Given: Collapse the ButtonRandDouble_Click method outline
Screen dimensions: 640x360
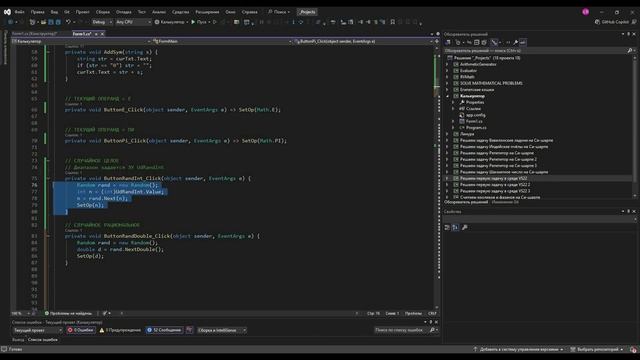Looking at the screenshot, I should [48, 236].
